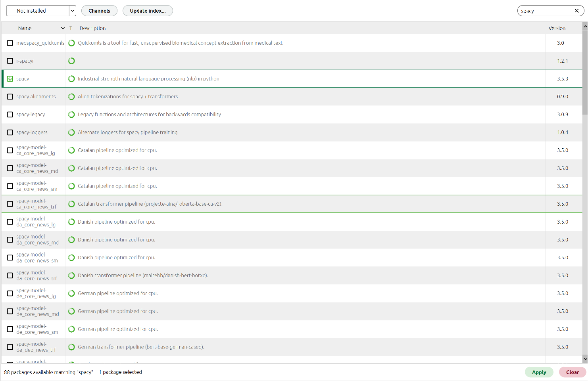The width and height of the screenshot is (588, 383).
Task: Click the type icon for da_core_news_md
Action: 71,240
